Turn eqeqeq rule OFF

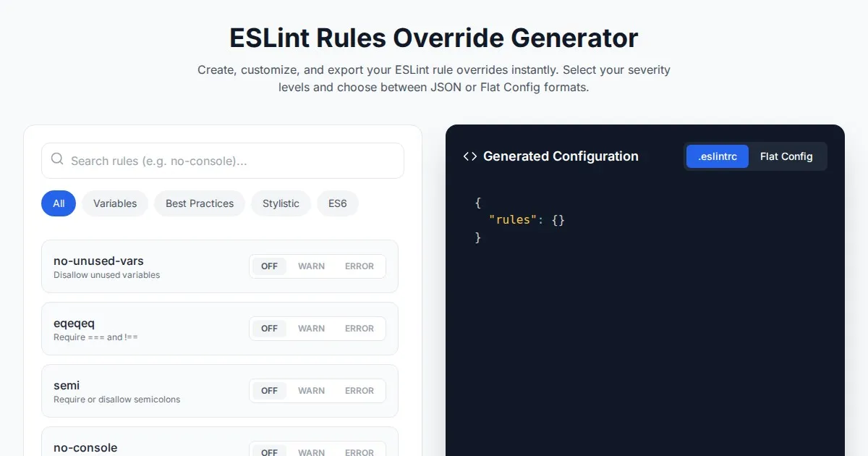point(269,329)
